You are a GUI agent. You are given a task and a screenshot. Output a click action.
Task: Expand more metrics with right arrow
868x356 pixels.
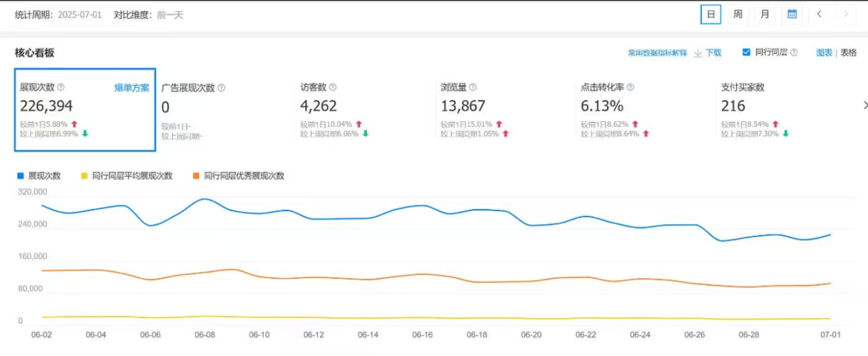click(x=864, y=105)
